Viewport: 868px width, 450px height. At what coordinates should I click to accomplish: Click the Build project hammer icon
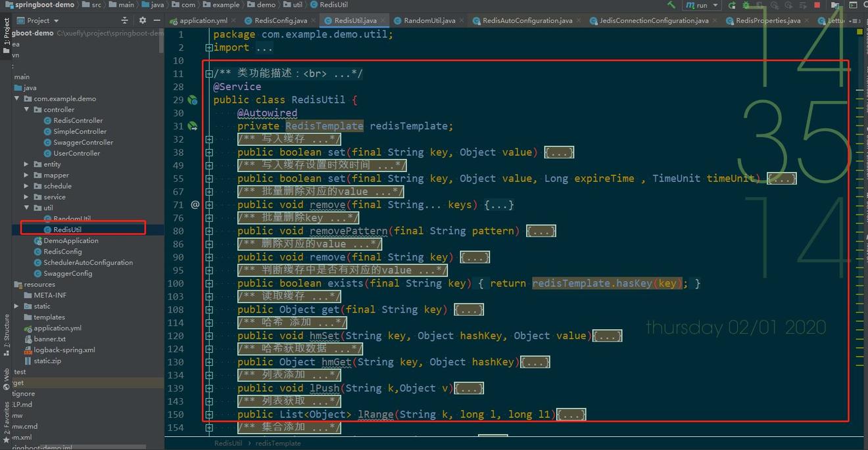tap(671, 5)
